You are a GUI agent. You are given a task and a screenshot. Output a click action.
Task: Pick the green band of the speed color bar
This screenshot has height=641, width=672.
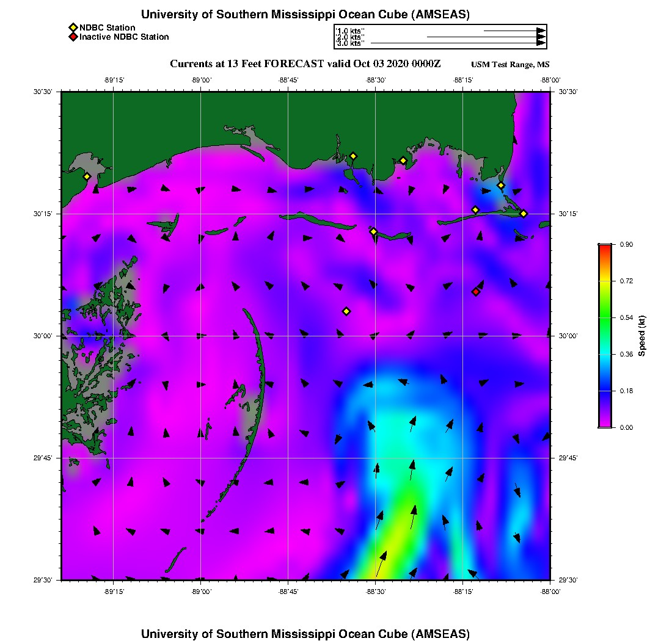coord(605,317)
